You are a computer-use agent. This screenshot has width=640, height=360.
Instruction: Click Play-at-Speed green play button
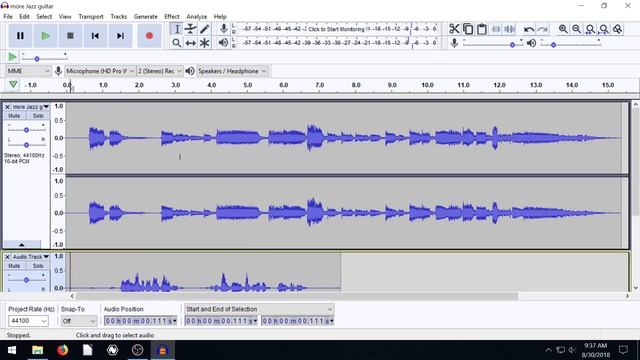(12, 57)
